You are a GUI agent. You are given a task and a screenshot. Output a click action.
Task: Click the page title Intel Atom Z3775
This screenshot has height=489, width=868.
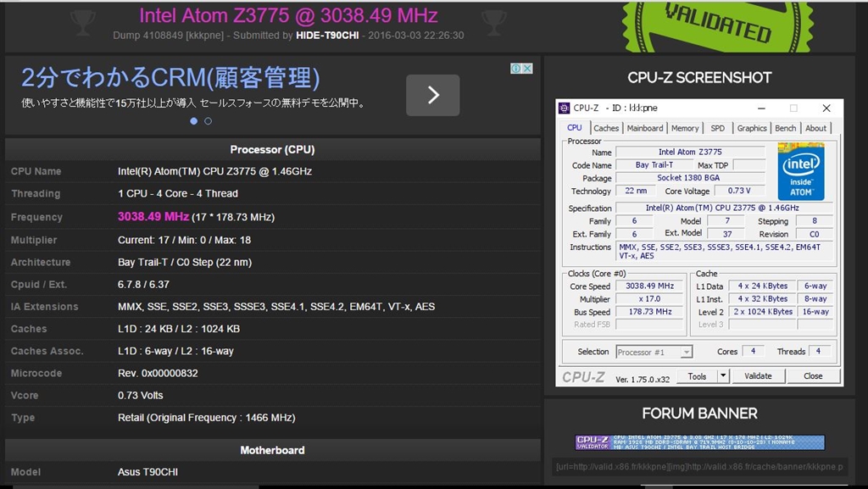point(288,15)
